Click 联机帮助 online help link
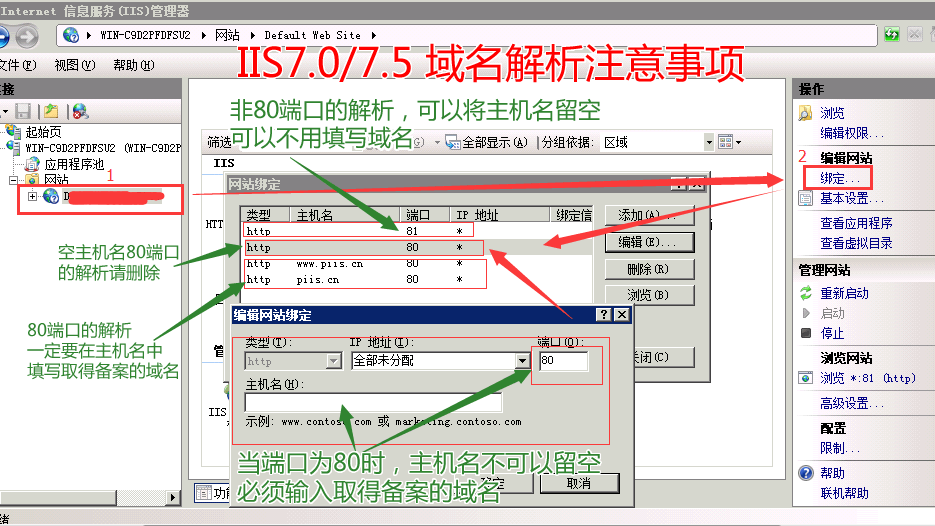This screenshot has height=526, width=935. [x=844, y=493]
